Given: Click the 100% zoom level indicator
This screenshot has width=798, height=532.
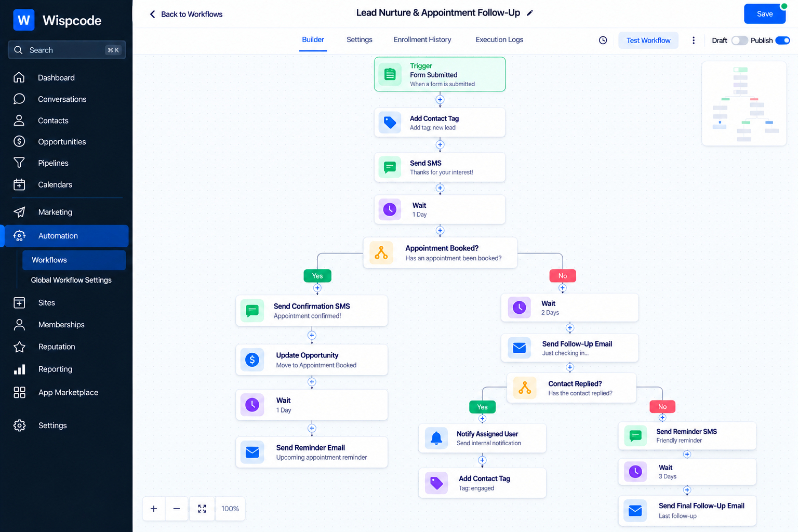Looking at the screenshot, I should [230, 509].
